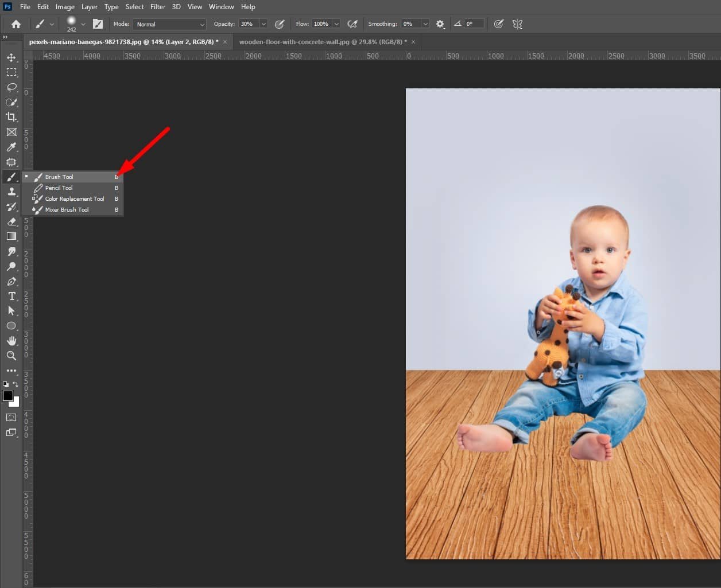
Task: Choose the Mixer Brush Tool from the flyout
Action: (67, 209)
